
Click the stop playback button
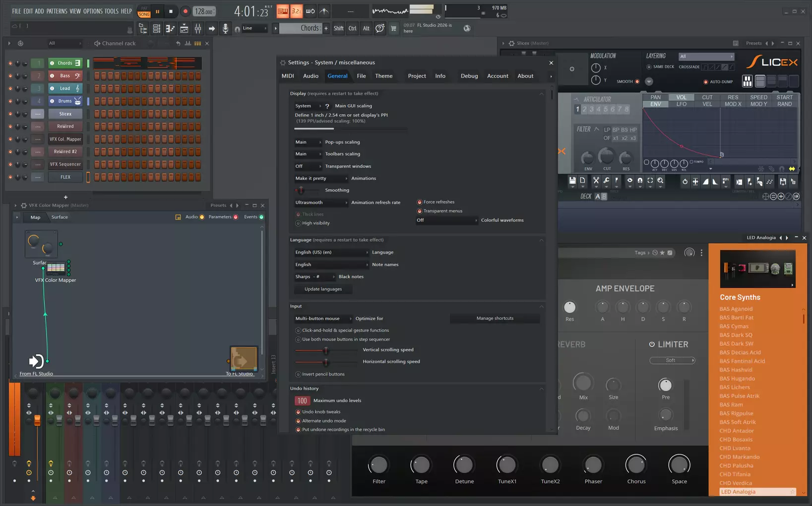pos(171,11)
